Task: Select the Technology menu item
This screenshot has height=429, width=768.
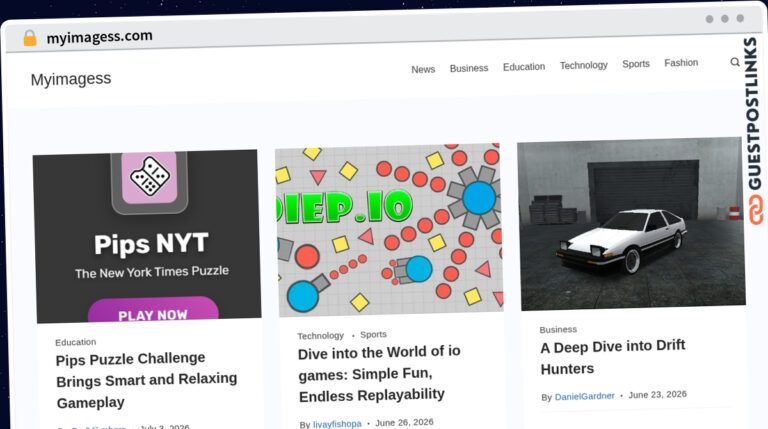Action: click(x=583, y=65)
